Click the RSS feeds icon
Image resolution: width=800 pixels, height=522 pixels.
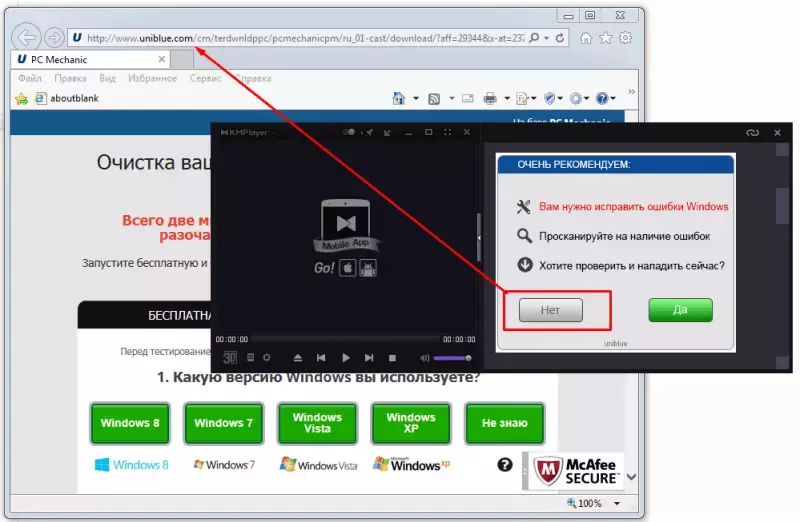click(434, 98)
